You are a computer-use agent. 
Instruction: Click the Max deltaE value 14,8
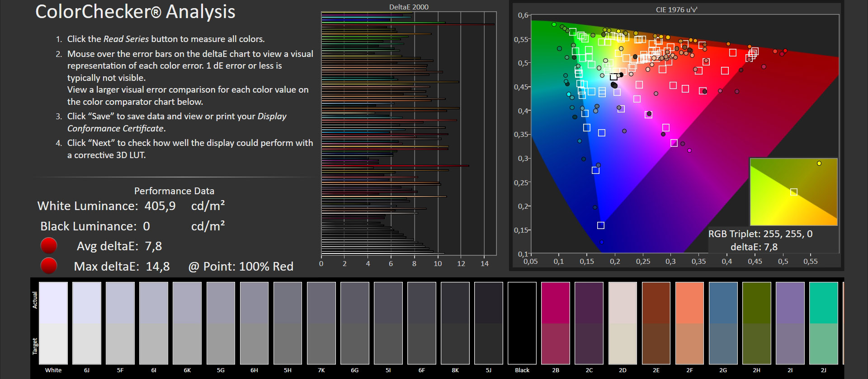click(158, 267)
